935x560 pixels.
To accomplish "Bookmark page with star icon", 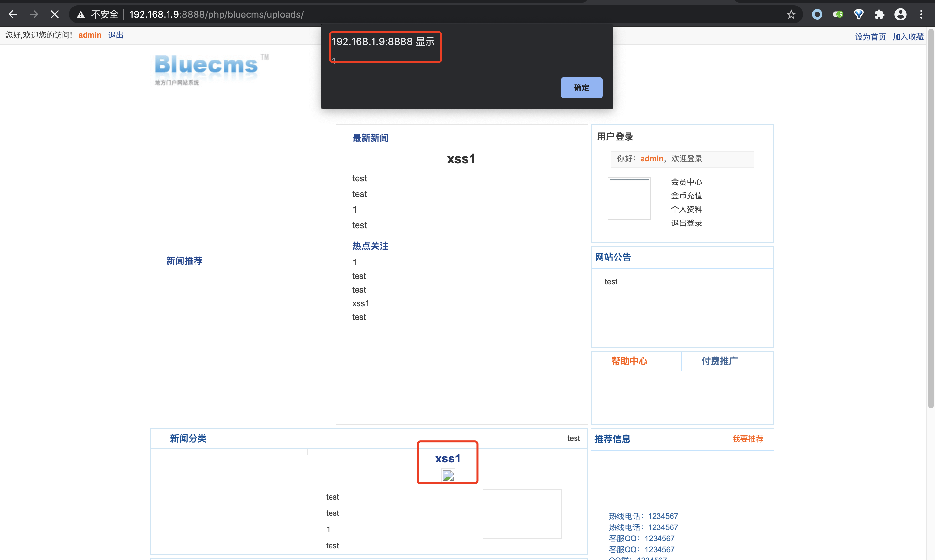I will (x=791, y=14).
